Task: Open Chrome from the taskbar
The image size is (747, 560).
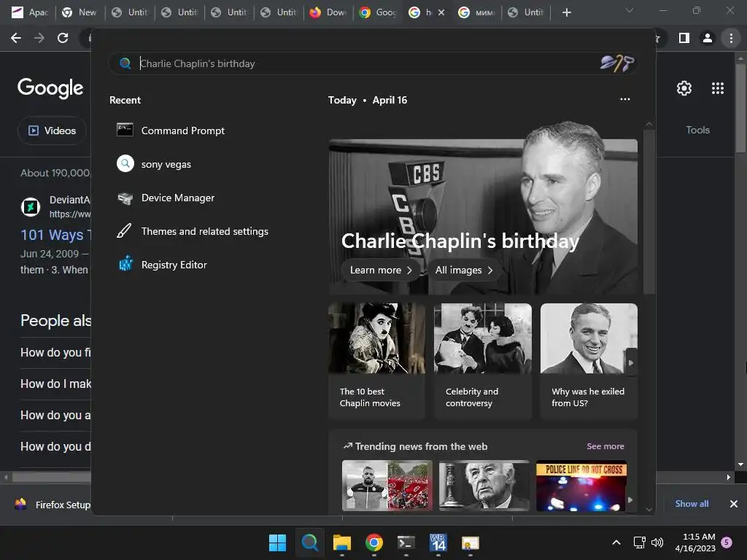Action: tap(374, 542)
